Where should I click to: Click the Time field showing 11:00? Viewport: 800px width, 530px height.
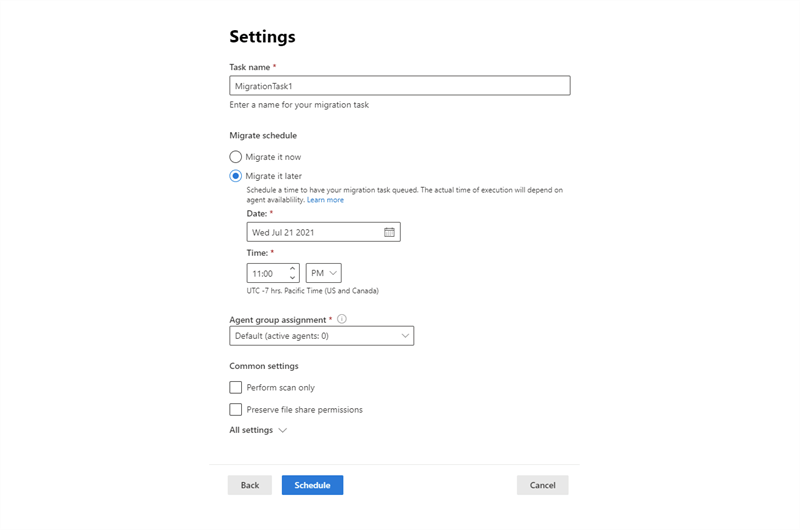pyautogui.click(x=266, y=273)
